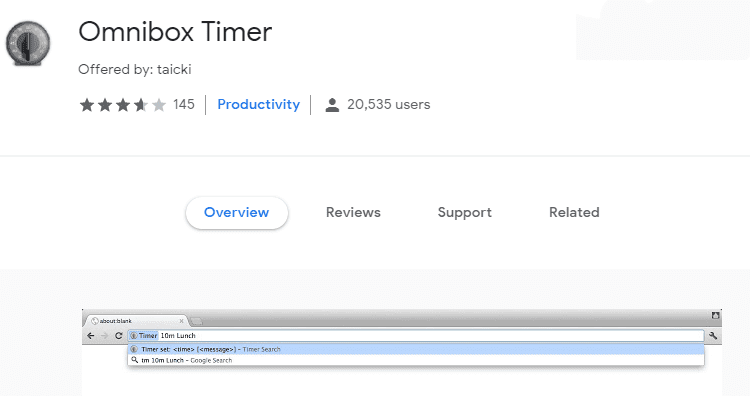Click the address bar with '10m Lunch'

click(x=416, y=336)
